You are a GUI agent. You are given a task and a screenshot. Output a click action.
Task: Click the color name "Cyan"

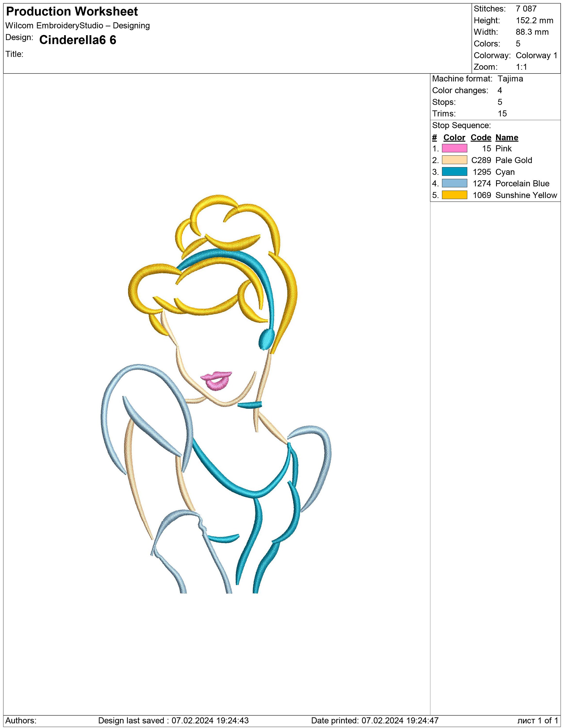[505, 172]
